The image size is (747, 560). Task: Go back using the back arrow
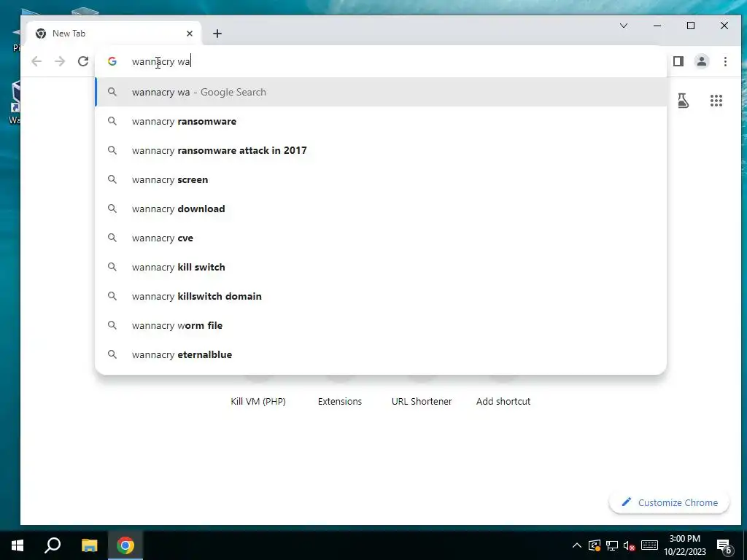click(36, 61)
